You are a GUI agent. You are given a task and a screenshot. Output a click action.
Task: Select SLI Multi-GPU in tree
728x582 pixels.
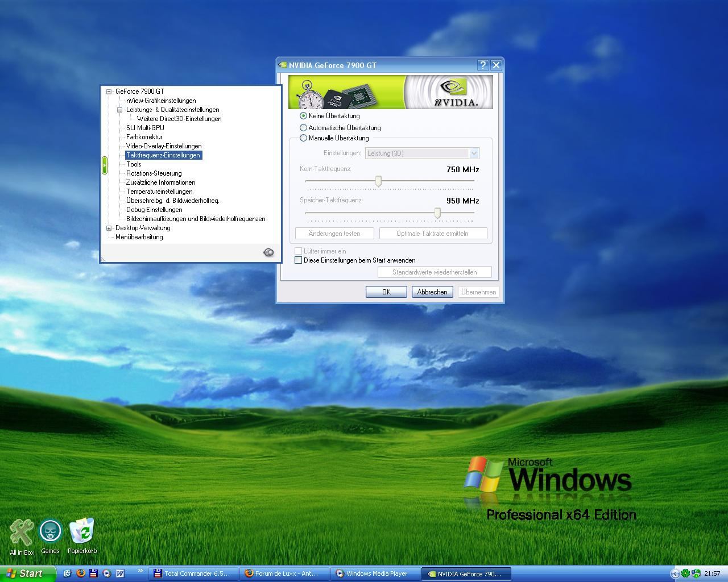click(x=145, y=128)
